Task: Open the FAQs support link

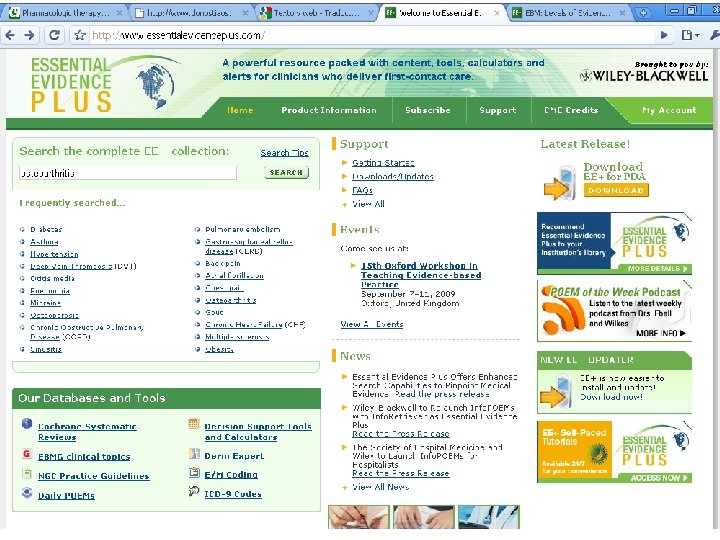Action: pos(362,190)
